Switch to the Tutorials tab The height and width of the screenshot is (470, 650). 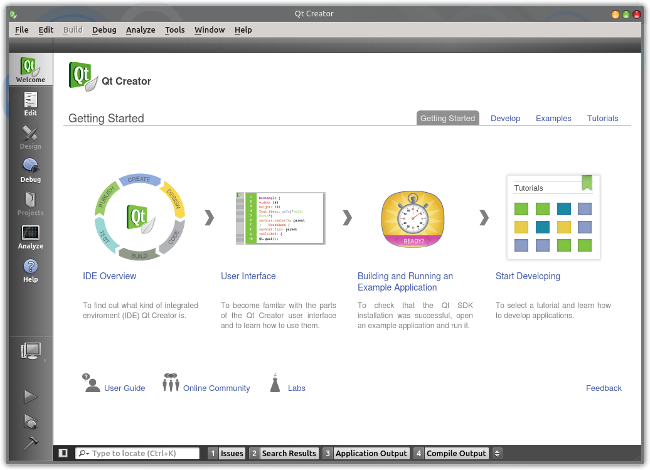(x=602, y=118)
